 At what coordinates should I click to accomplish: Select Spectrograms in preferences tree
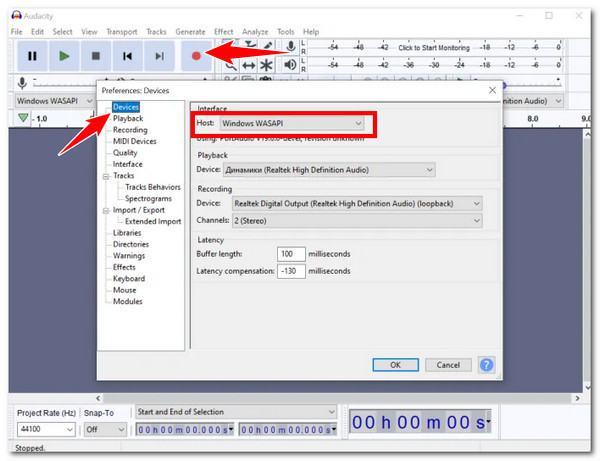point(148,199)
